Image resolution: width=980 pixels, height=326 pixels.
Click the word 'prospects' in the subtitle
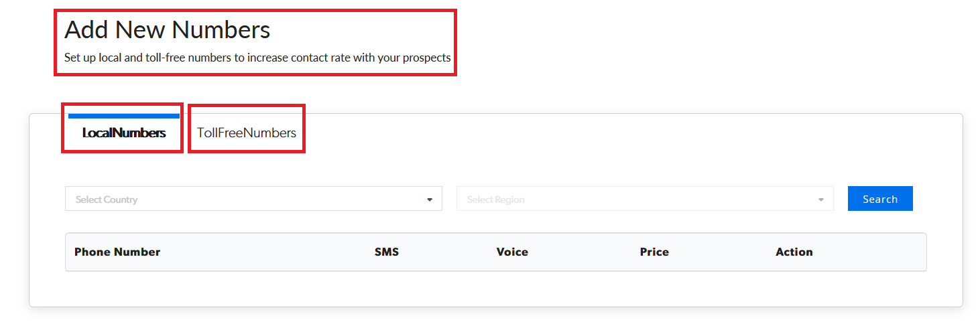click(x=426, y=58)
